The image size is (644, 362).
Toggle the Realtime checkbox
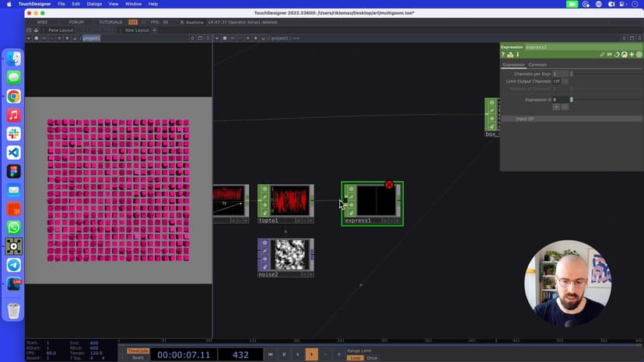182,22
